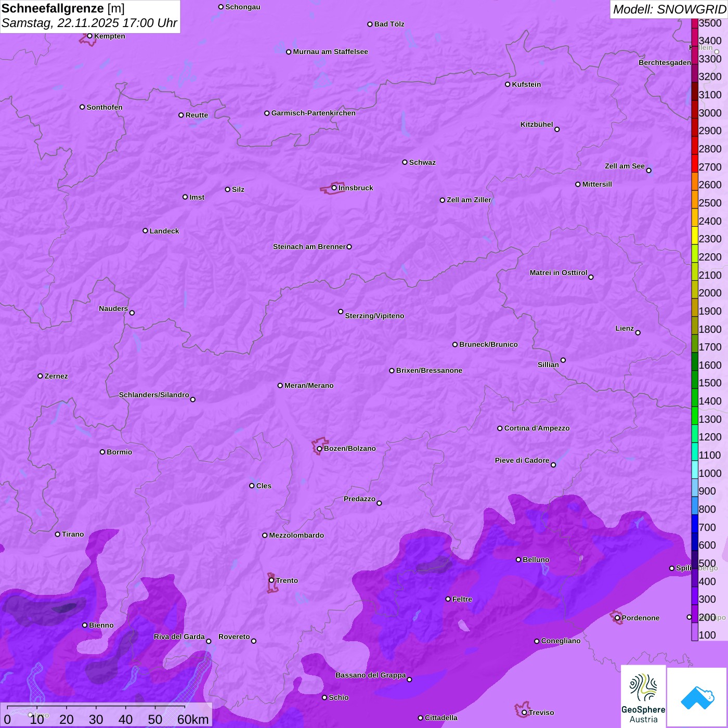Click the Bozen/Bolzano city marker
The height and width of the screenshot is (728, 728).
point(319,448)
